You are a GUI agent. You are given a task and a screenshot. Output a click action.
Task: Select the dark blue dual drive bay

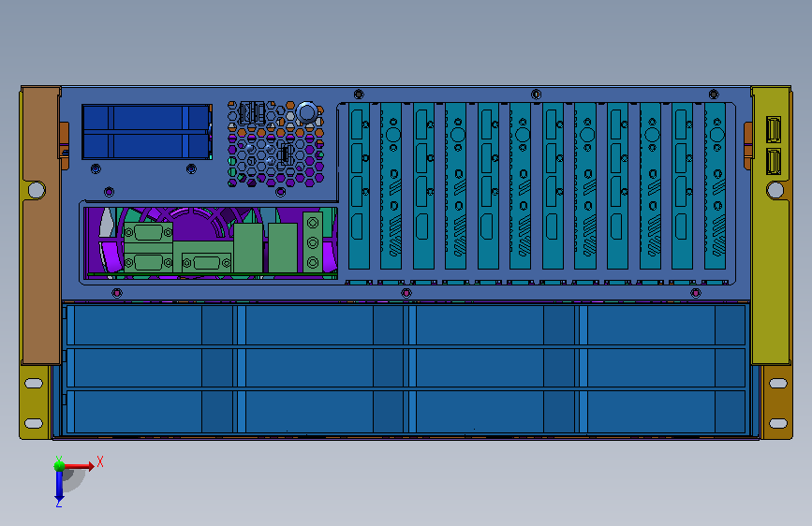click(x=147, y=131)
